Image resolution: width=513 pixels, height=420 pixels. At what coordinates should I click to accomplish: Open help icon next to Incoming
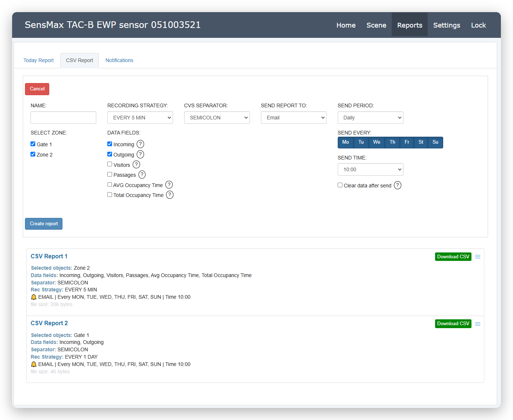click(140, 144)
